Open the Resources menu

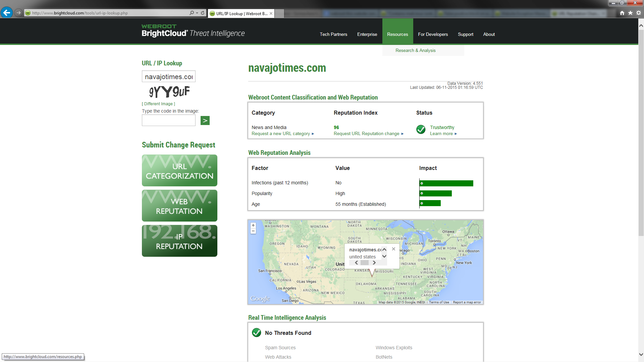pyautogui.click(x=397, y=34)
